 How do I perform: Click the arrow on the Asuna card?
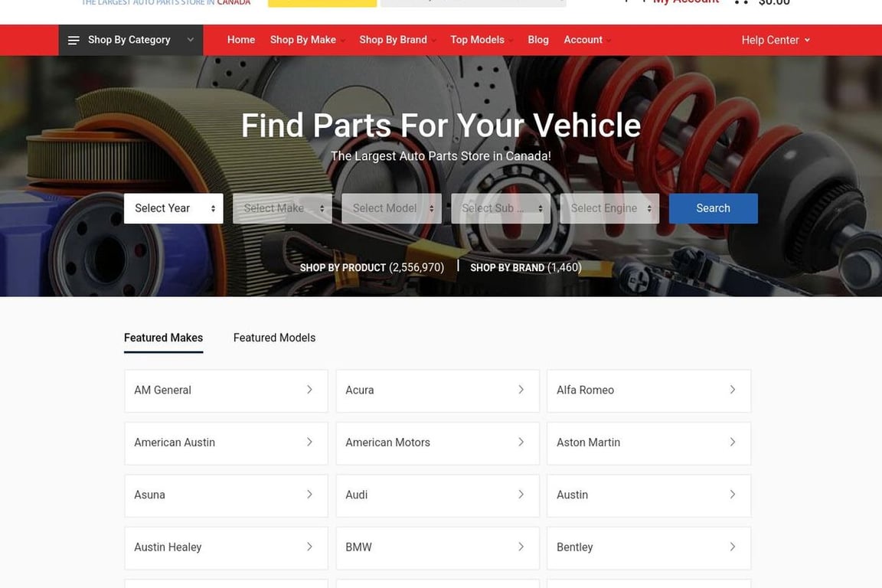(x=309, y=495)
